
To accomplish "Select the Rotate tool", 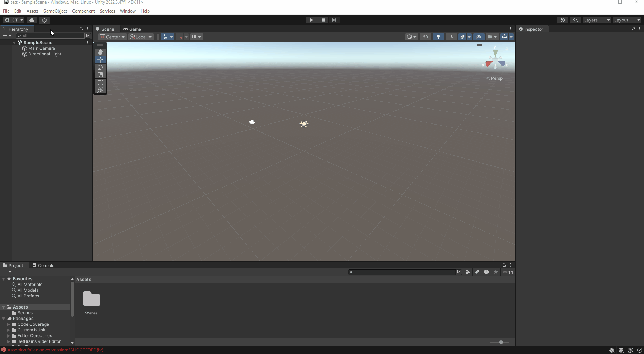I will (x=100, y=67).
